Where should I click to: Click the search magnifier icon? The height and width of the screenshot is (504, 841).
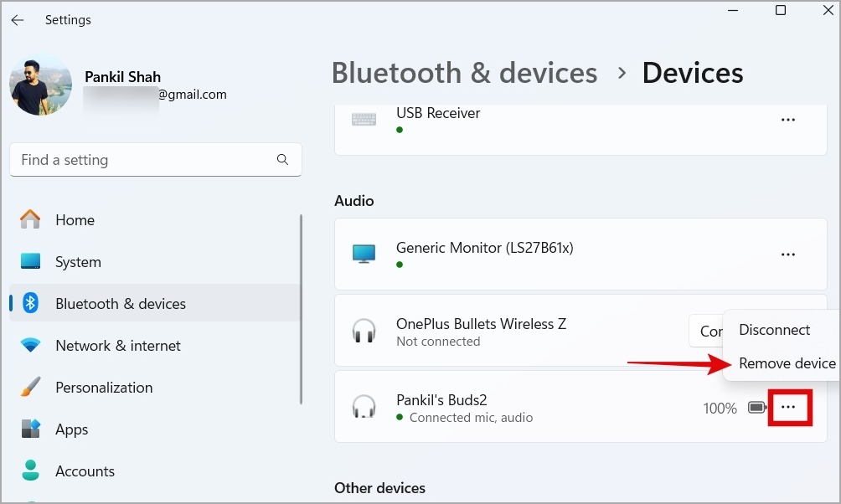(x=282, y=160)
